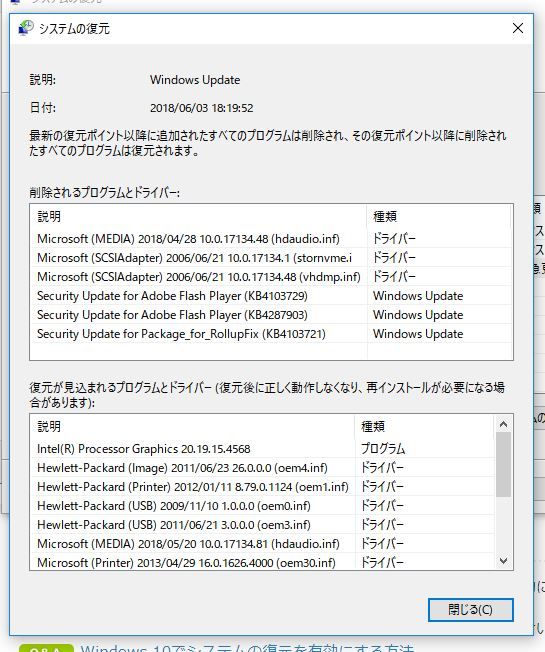
Task: Select Hewlett-Packard (Printer) oem1.inf row
Action: pyautogui.click(x=263, y=487)
